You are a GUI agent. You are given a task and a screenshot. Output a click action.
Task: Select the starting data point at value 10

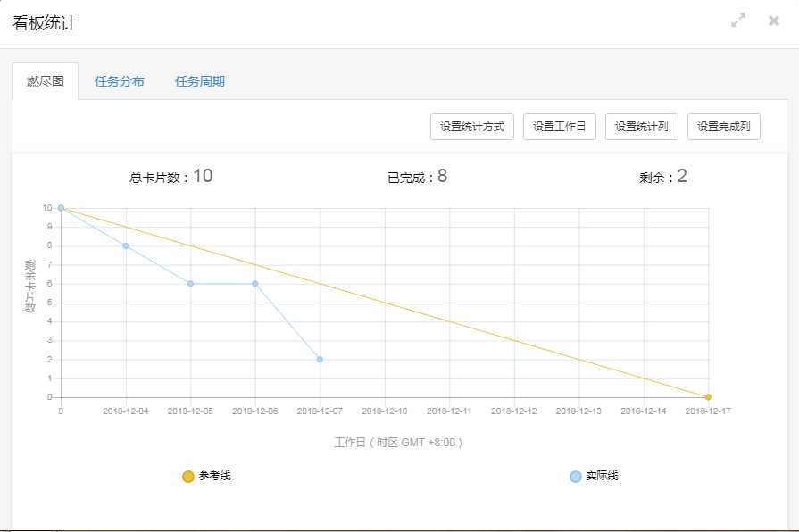pyautogui.click(x=59, y=206)
